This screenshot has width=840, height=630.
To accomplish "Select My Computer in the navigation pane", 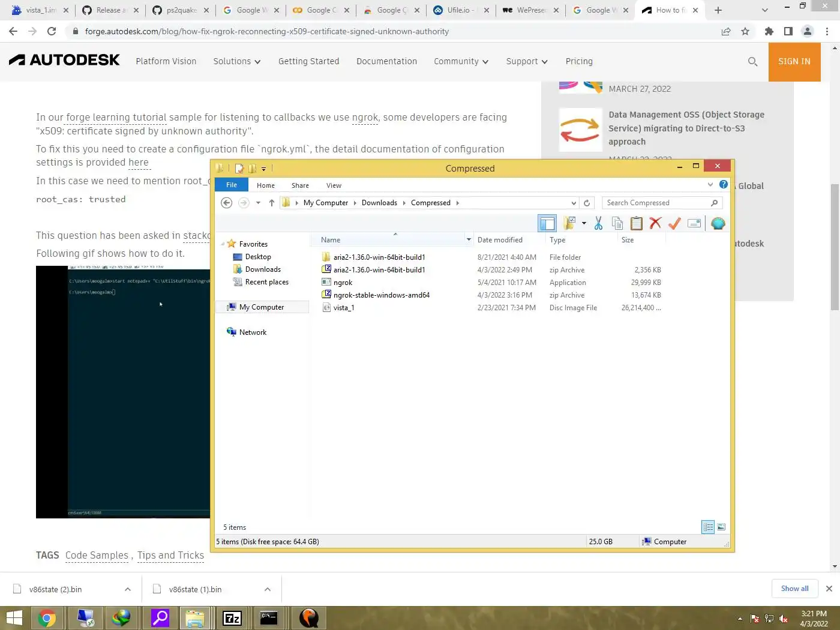I will click(x=262, y=307).
